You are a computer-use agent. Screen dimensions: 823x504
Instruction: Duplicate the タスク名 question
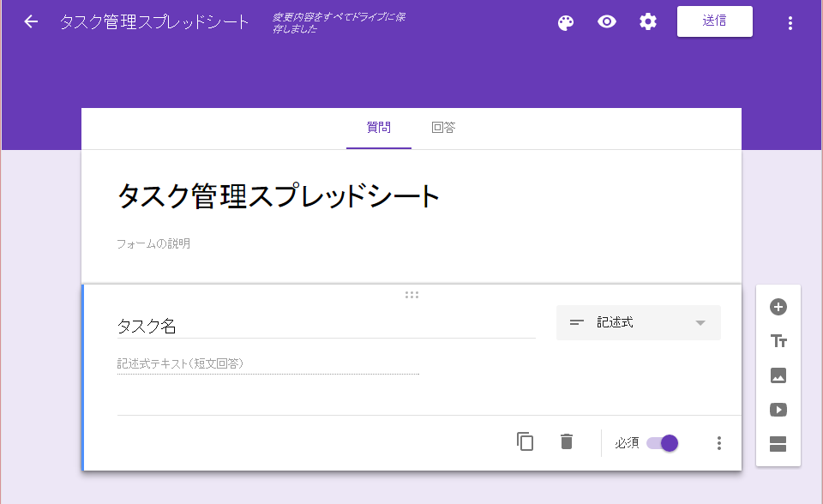[x=525, y=442]
